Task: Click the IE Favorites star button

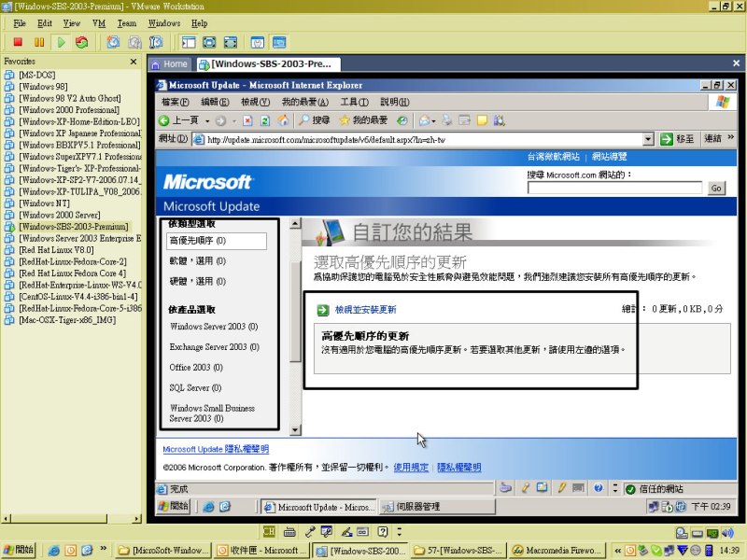Action: coord(363,120)
